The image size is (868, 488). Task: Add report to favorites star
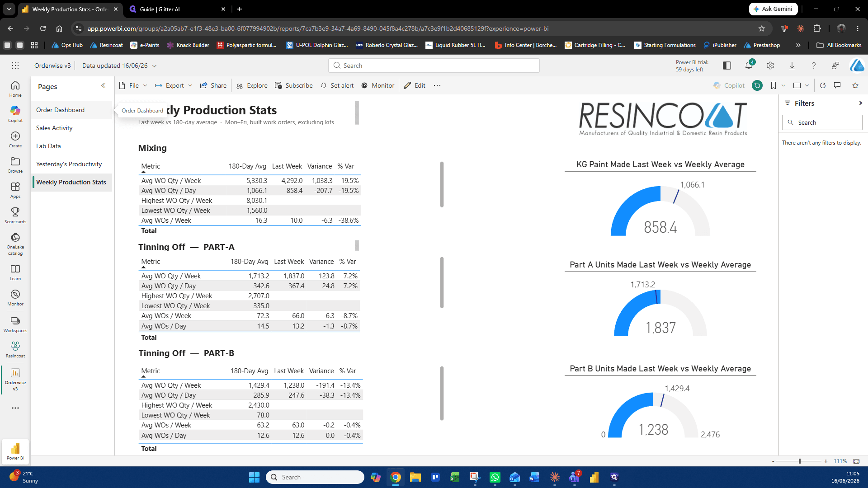click(855, 85)
